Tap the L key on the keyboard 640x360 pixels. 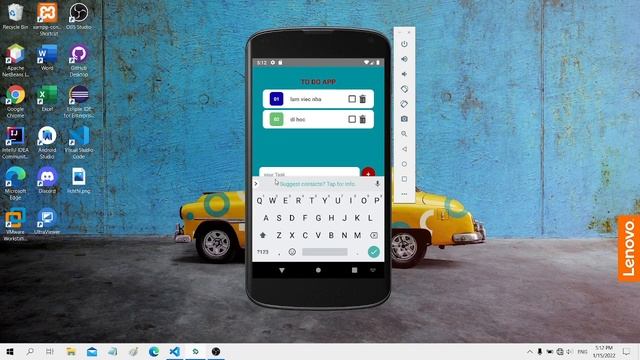370,218
